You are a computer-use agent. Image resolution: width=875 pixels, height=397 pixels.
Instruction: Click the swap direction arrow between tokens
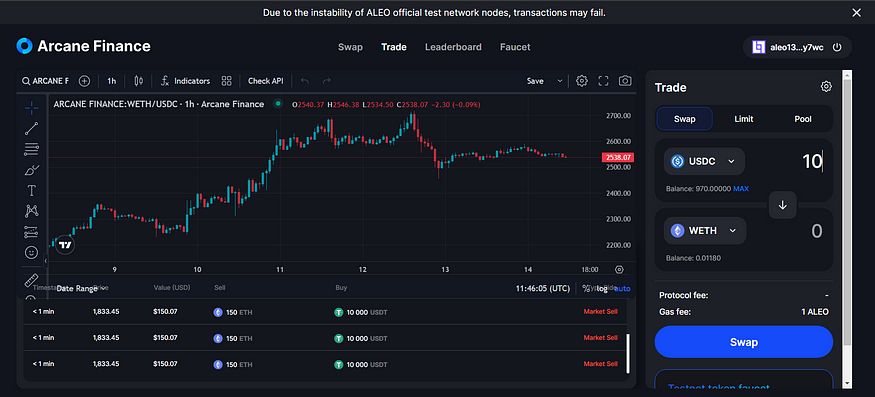point(782,205)
